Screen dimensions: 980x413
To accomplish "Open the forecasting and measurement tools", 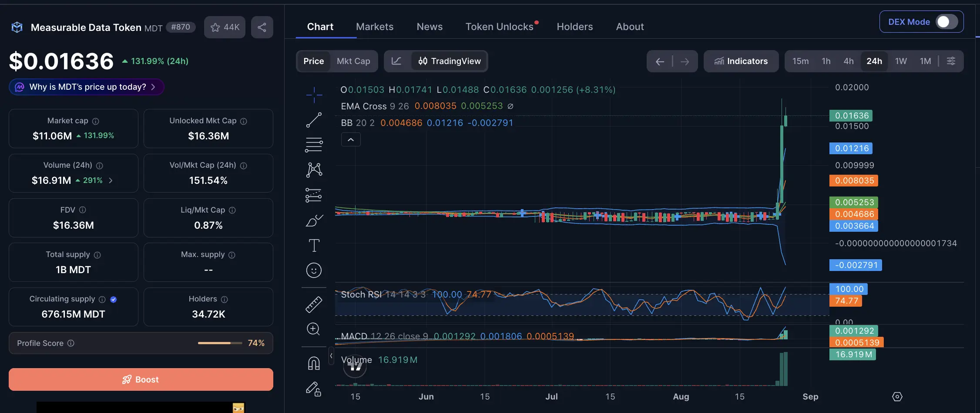I will tap(314, 195).
